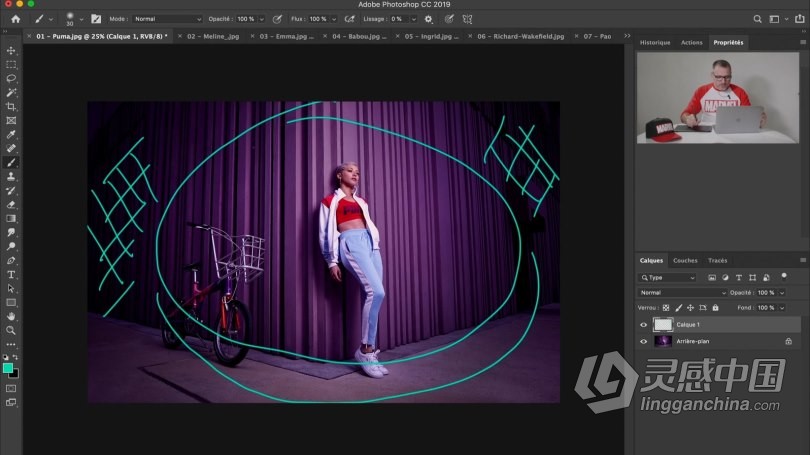Select the Hand tool
This screenshot has width=810, height=455.
11,316
